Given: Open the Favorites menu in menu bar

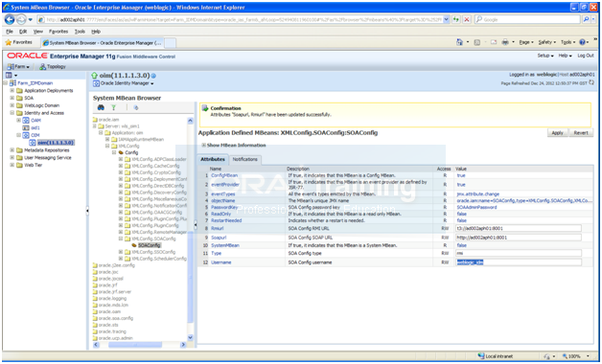Looking at the screenshot, I should point(58,32).
